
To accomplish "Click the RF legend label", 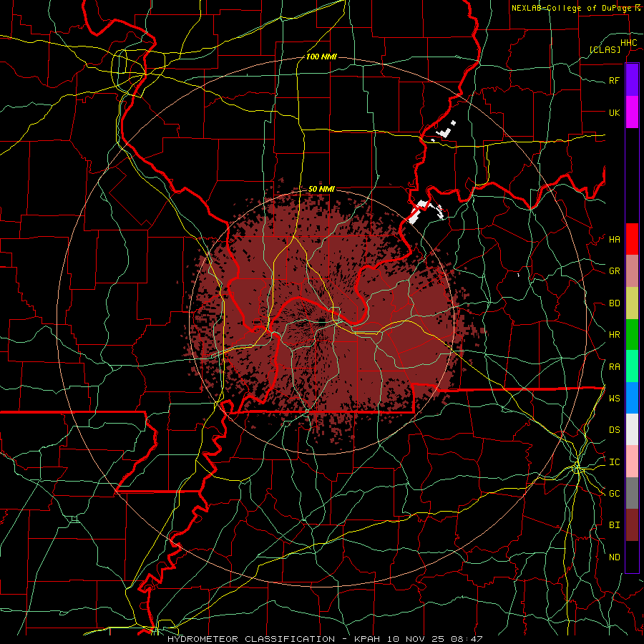I will [x=615, y=81].
